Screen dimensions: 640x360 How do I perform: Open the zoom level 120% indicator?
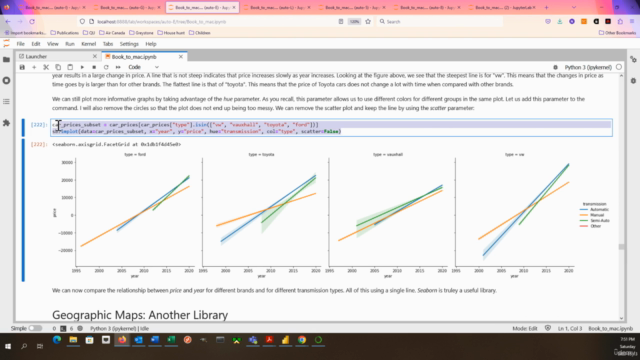(x=354, y=22)
